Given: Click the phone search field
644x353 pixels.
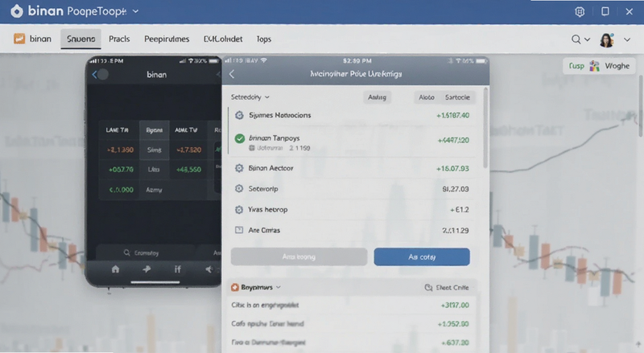Looking at the screenshot, I should (x=146, y=252).
